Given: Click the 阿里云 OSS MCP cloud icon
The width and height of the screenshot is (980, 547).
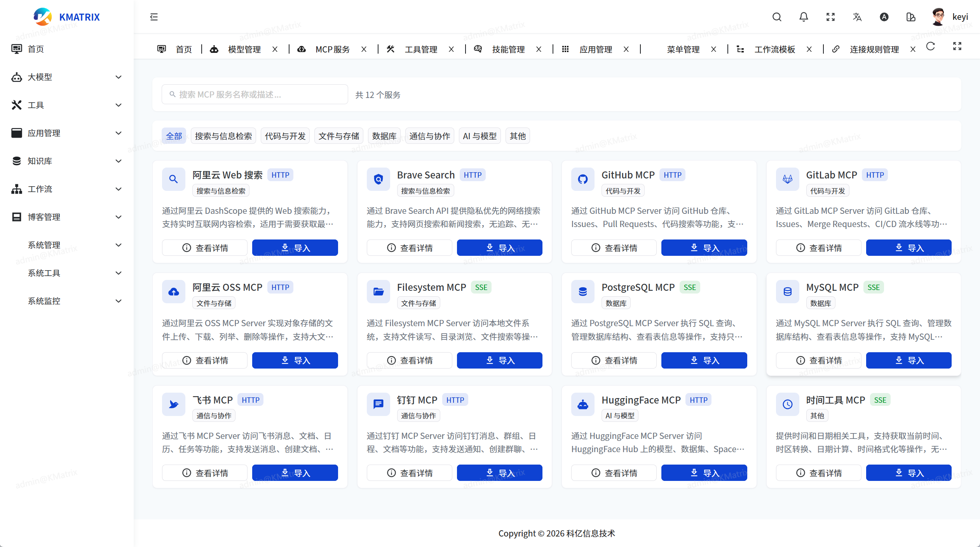Looking at the screenshot, I should click(174, 292).
